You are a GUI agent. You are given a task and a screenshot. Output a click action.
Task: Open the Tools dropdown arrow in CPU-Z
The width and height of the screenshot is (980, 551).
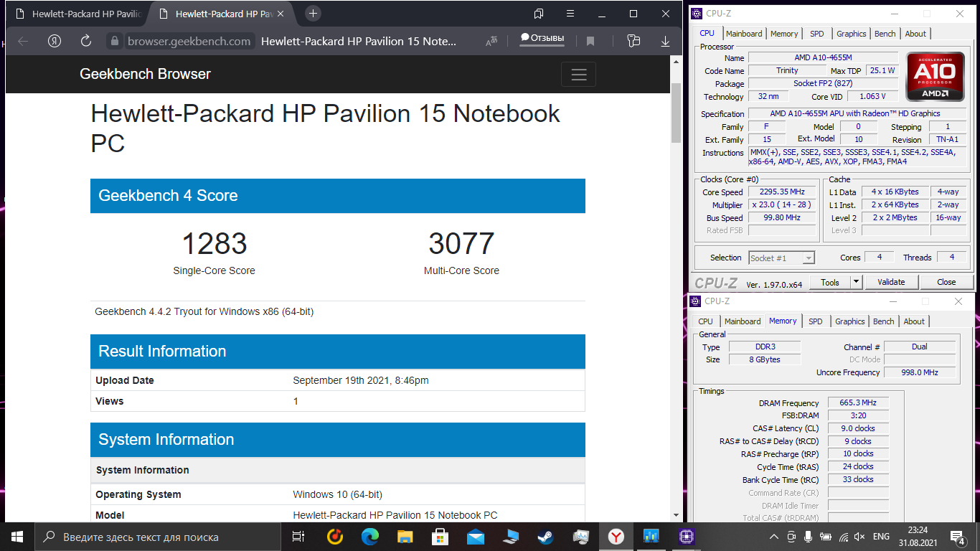coord(856,282)
